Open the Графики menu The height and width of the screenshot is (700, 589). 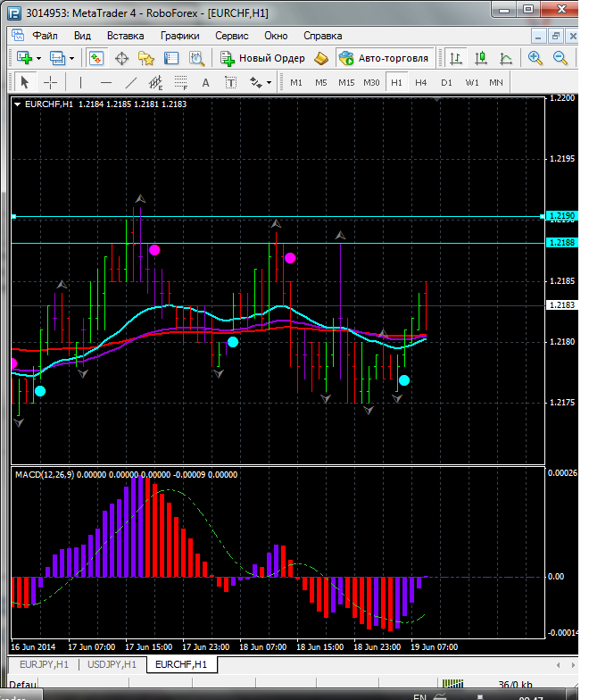pyautogui.click(x=179, y=36)
